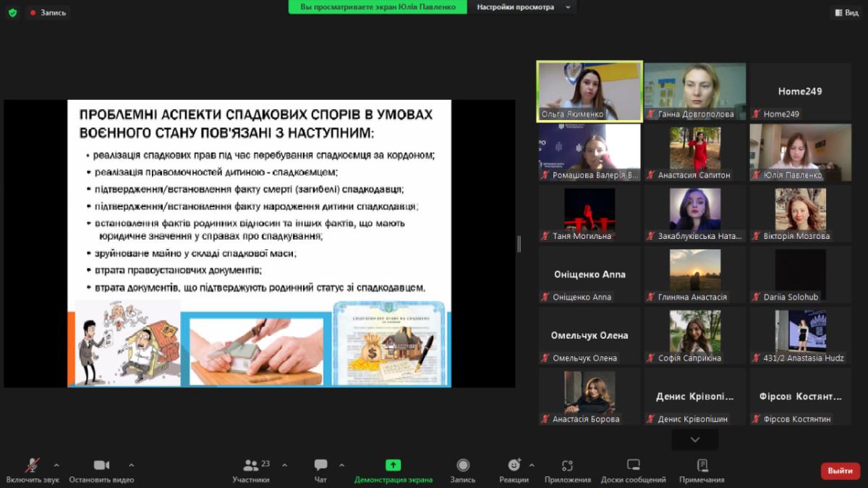Click muted mic icon beside Таня Могильна
The image size is (868, 488).
pos(545,236)
